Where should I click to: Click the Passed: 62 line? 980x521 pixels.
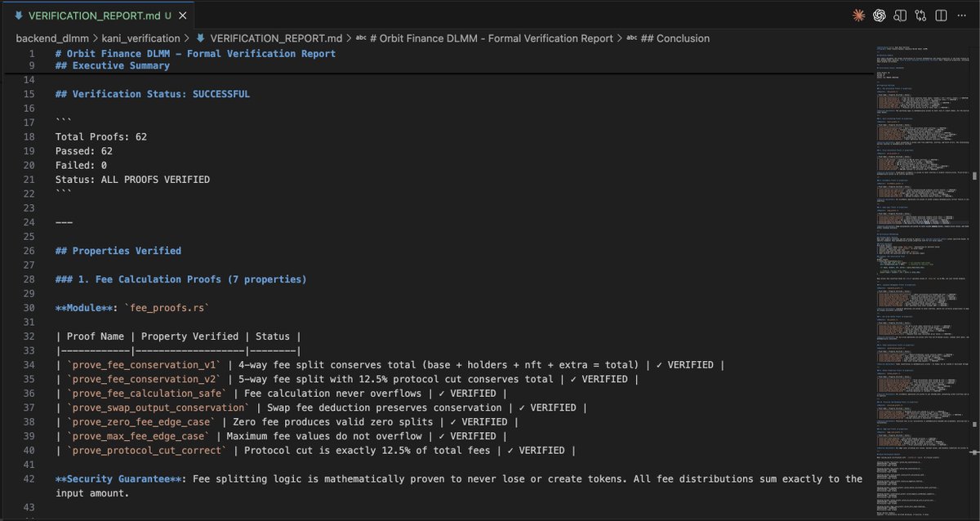point(84,151)
